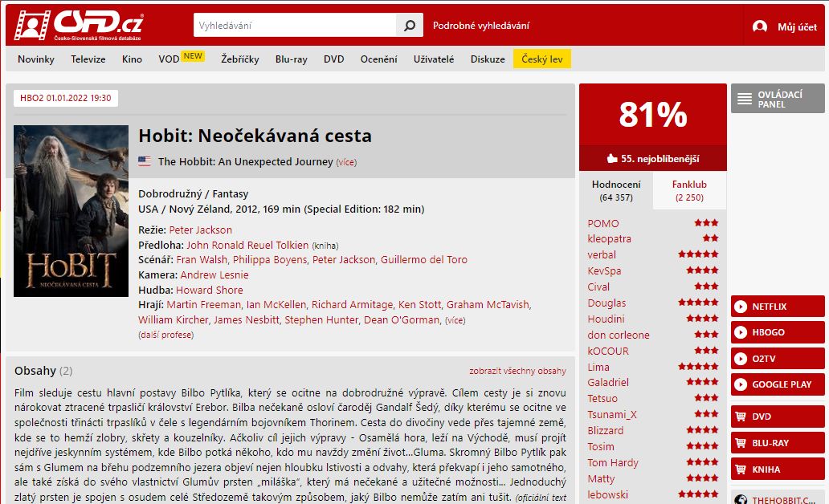Click the 81% rating box
829x504 pixels.
[653, 115]
